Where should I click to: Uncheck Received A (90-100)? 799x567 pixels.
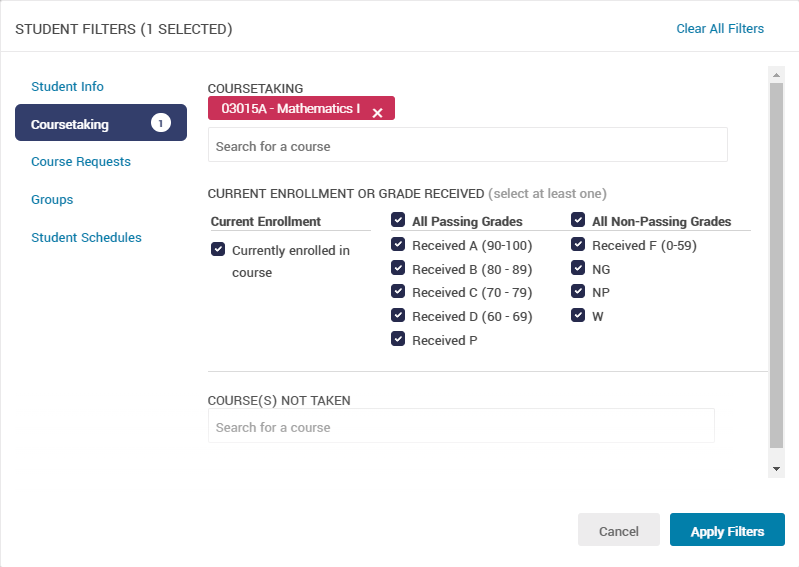(398, 245)
